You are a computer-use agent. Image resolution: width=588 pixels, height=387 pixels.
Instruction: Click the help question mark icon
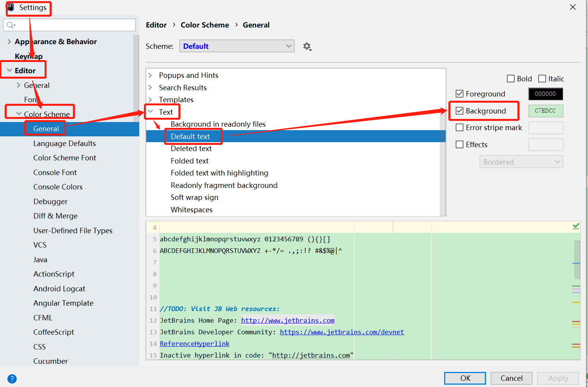(12, 378)
